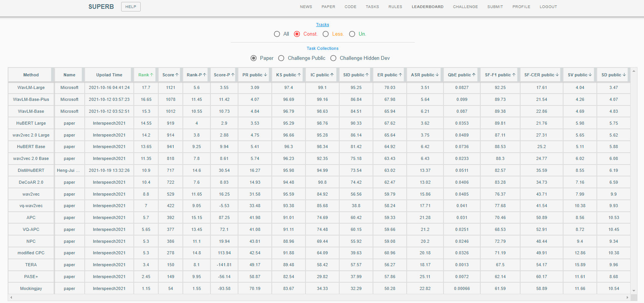Viewport: 644px width, 303px height.
Task: Select the Un. track radio button
Action: [352, 34]
